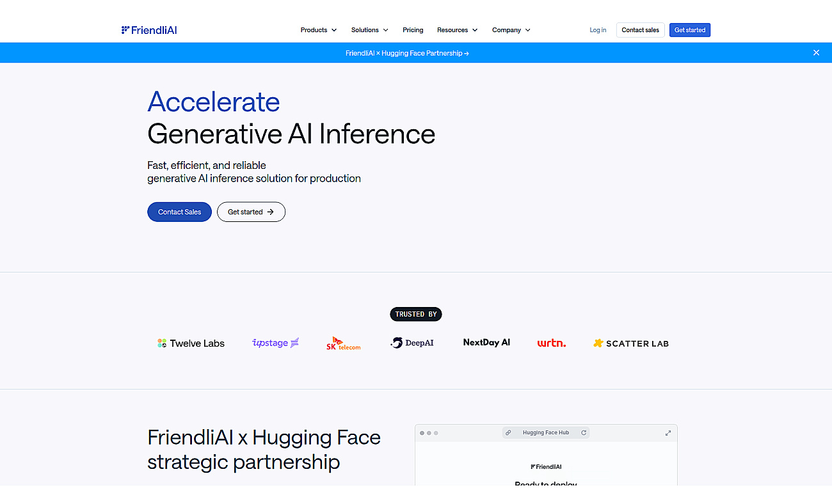Click "Generative AI Inference" heading text
The height and width of the screenshot is (504, 832).
[291, 134]
